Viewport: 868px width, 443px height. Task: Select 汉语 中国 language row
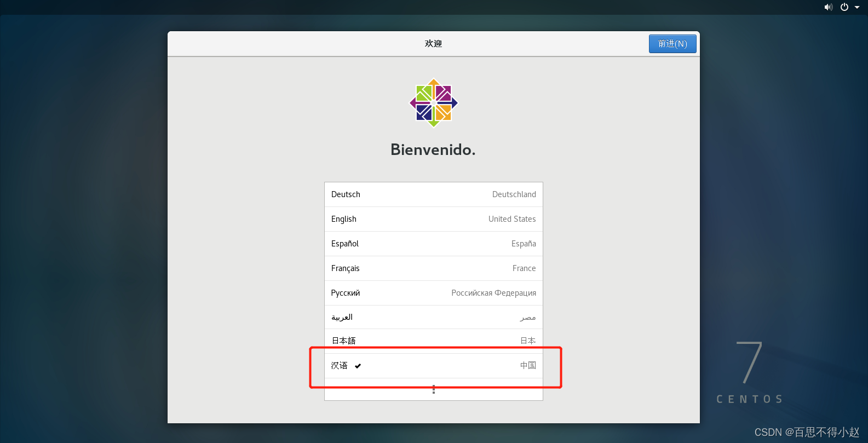pos(434,365)
